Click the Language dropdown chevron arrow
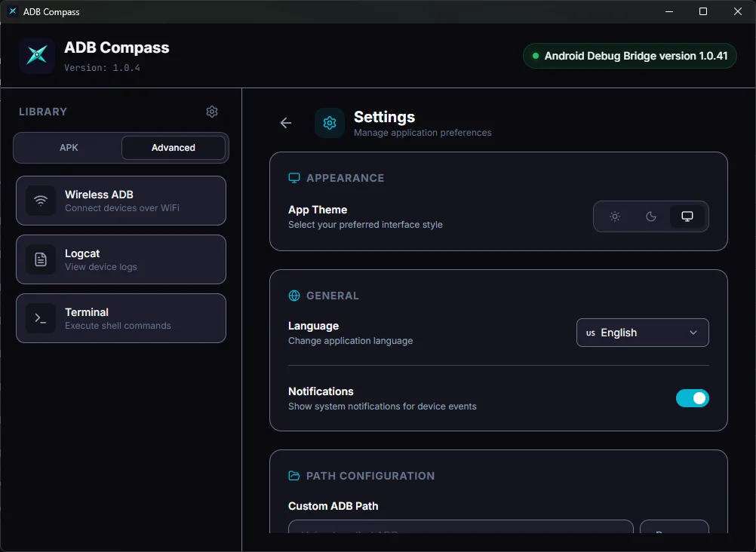The image size is (756, 552). (693, 333)
